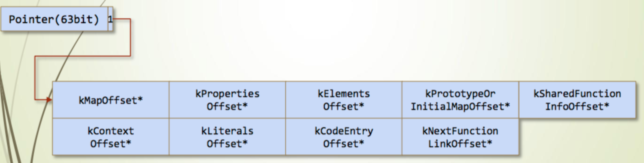Select the kProperties Offset* cell
644x163 pixels.
(227, 100)
